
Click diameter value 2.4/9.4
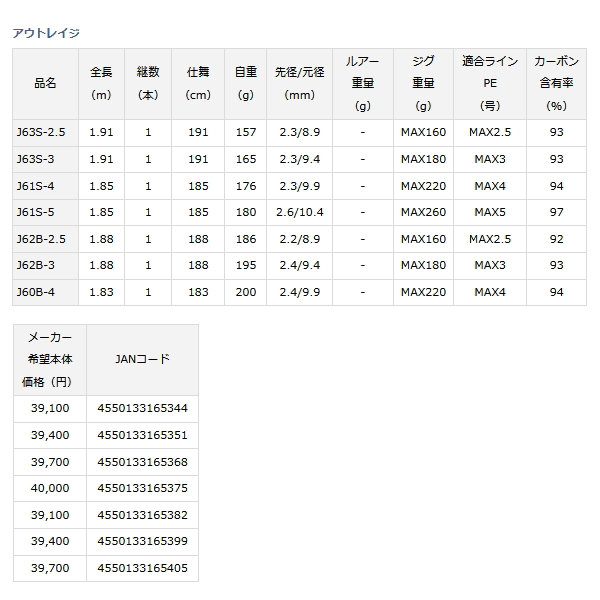click(x=300, y=266)
